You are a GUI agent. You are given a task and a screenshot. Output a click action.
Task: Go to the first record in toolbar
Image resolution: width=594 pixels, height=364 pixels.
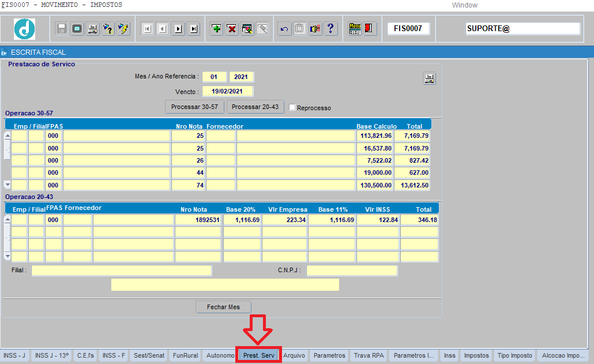(147, 28)
